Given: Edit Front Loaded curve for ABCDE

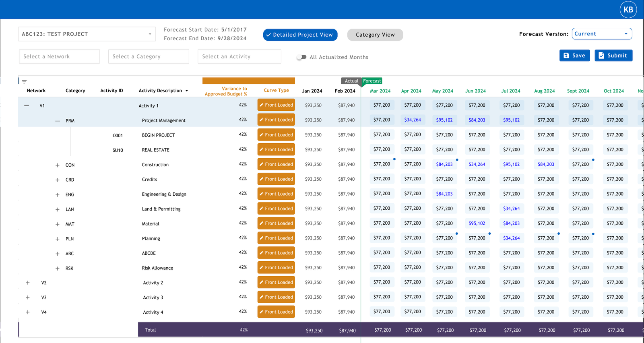Looking at the screenshot, I should (x=276, y=253).
